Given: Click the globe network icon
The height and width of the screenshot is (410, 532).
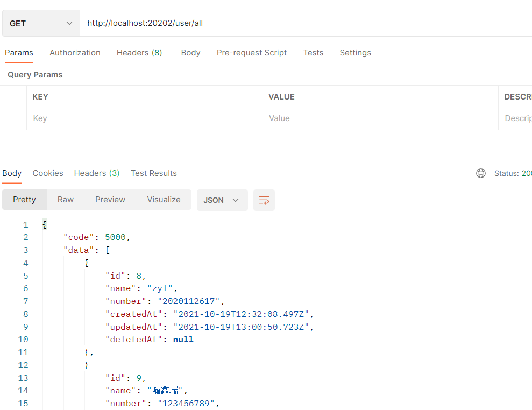Looking at the screenshot, I should point(481,173).
